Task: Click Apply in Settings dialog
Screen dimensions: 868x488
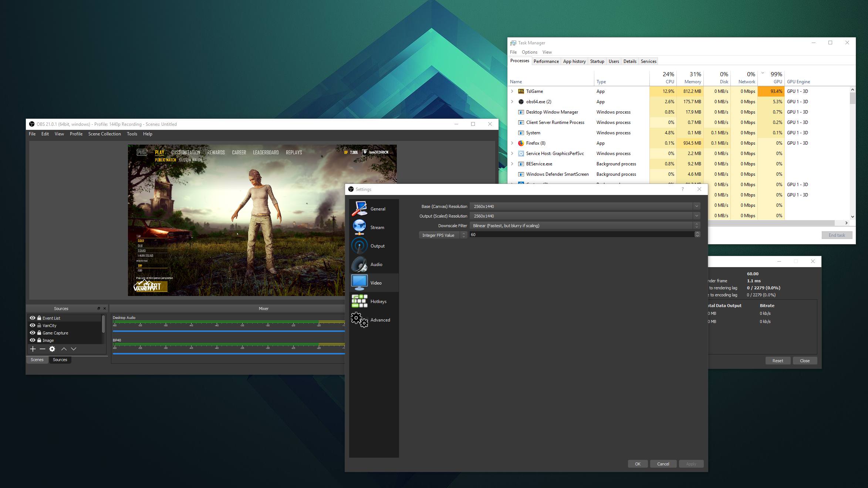Action: (691, 464)
